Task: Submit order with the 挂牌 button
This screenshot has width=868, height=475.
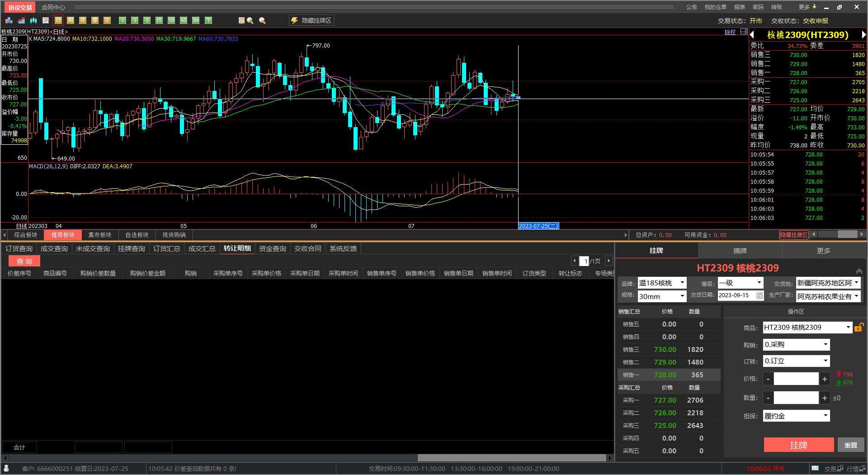Action: [x=799, y=445]
